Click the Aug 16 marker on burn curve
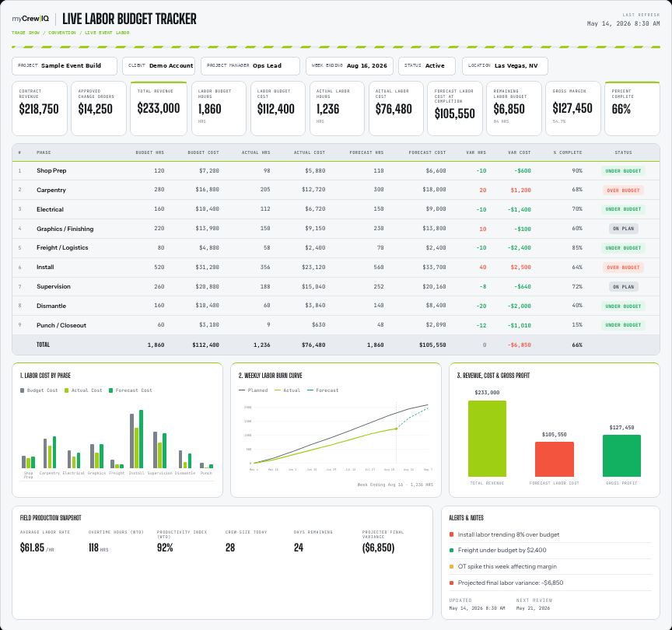This screenshot has width=672, height=630. click(x=396, y=429)
